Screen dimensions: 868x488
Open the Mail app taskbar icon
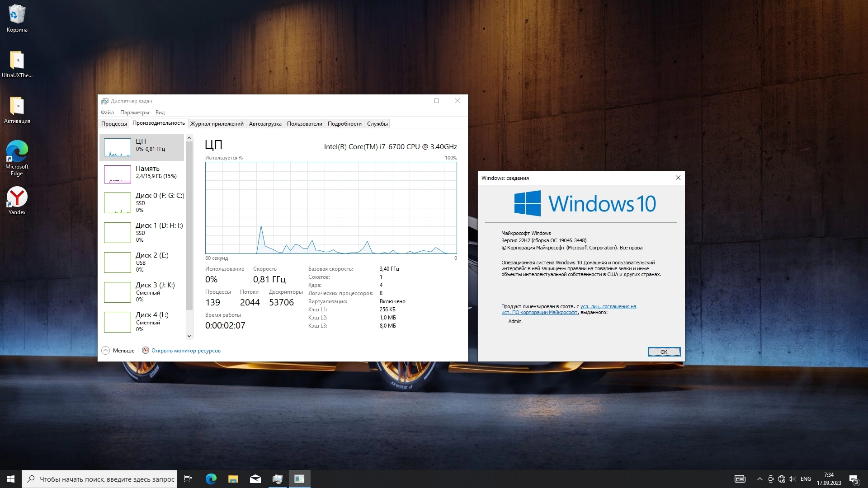point(255,479)
